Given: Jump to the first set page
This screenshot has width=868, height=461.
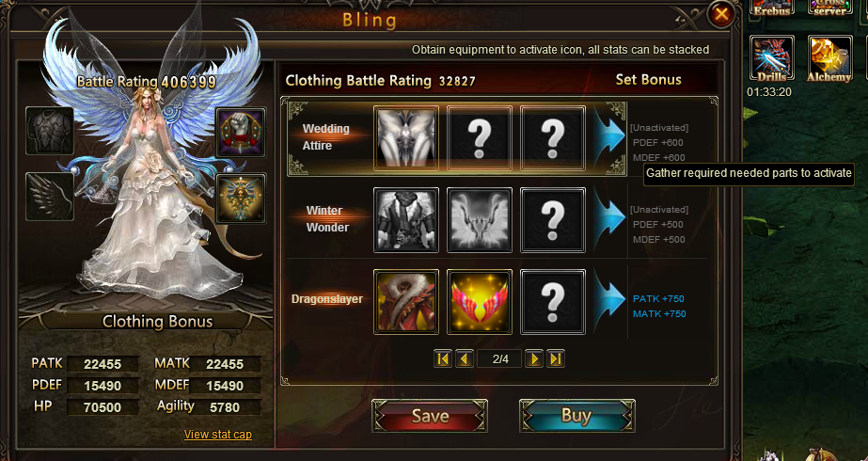Looking at the screenshot, I should tap(443, 359).
